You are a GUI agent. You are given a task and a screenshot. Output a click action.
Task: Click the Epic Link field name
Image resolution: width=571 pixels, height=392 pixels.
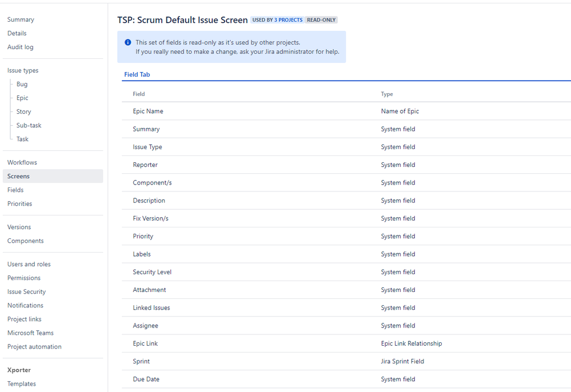coord(145,343)
